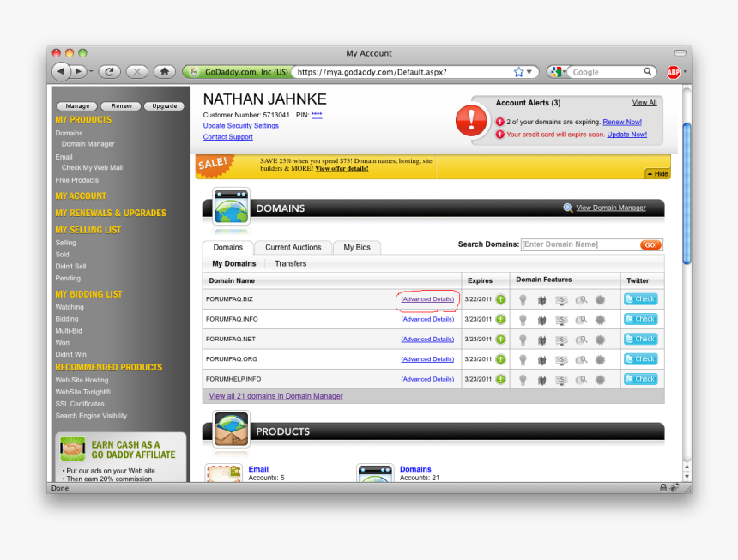
Task: Click the Renew button in sidebar
Action: 122,106
